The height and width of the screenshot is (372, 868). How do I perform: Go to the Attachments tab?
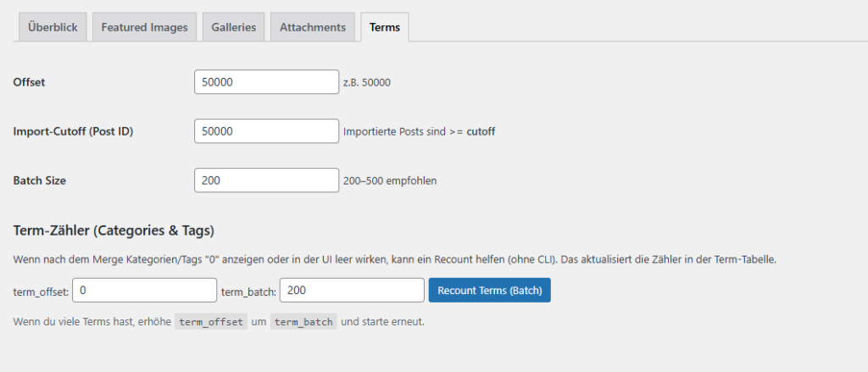[x=313, y=27]
